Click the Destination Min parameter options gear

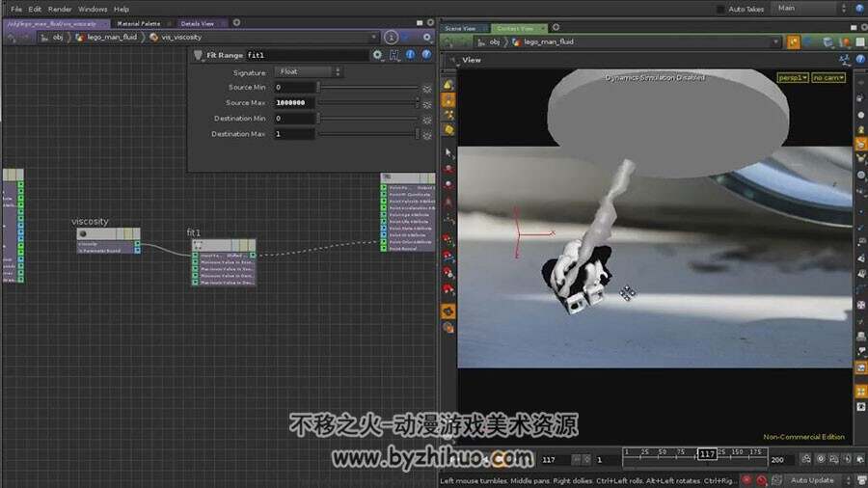[x=427, y=120]
